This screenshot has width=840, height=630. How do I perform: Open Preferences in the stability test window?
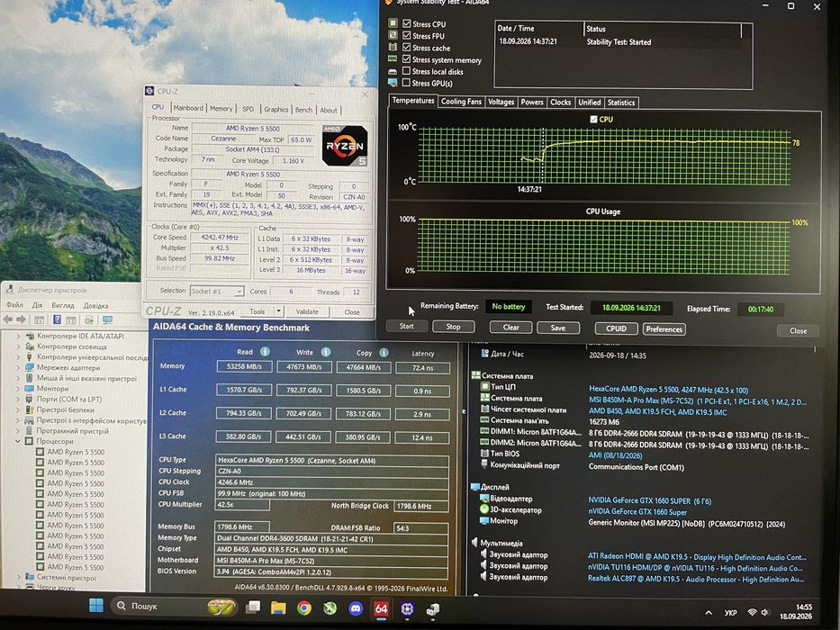pos(664,328)
